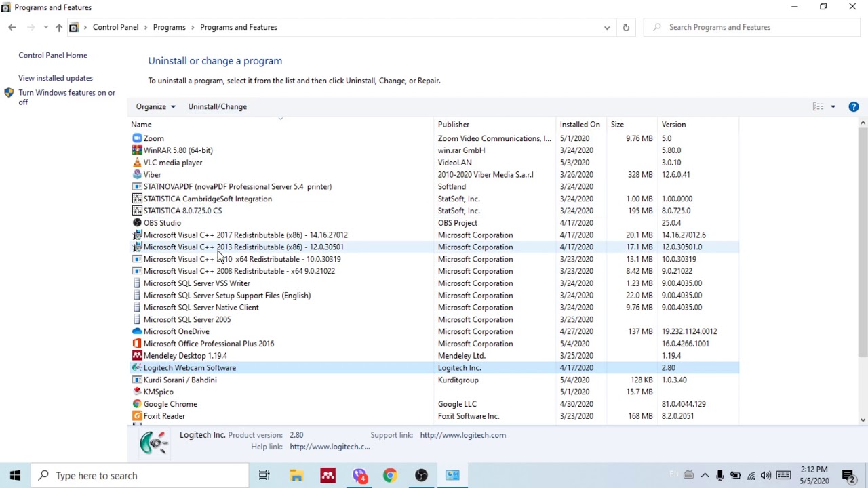Select Microsoft SQL Server 2005 row
This screenshot has height=488, width=868.
coord(434,319)
